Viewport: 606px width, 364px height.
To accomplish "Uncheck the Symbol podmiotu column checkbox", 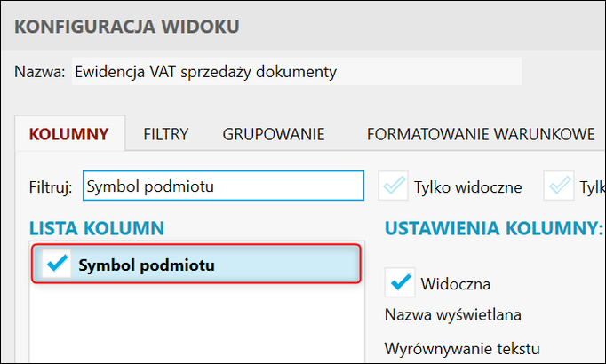I will tap(57, 265).
